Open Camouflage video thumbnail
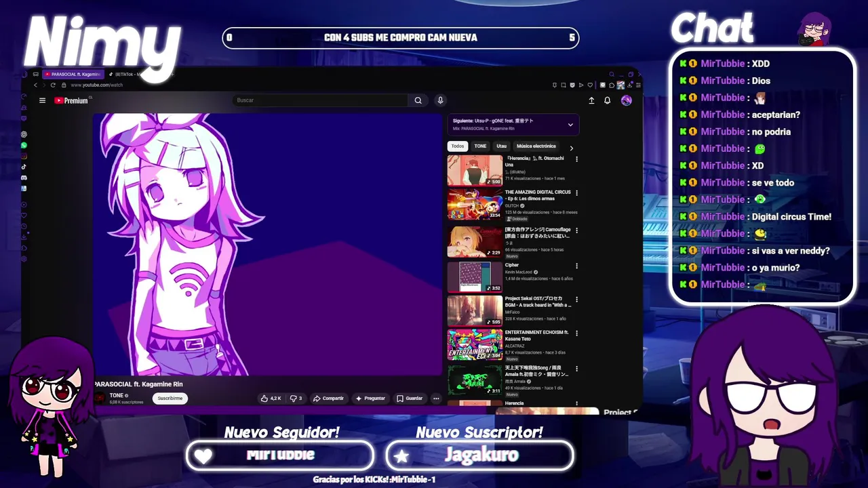The image size is (868, 488). (475, 241)
